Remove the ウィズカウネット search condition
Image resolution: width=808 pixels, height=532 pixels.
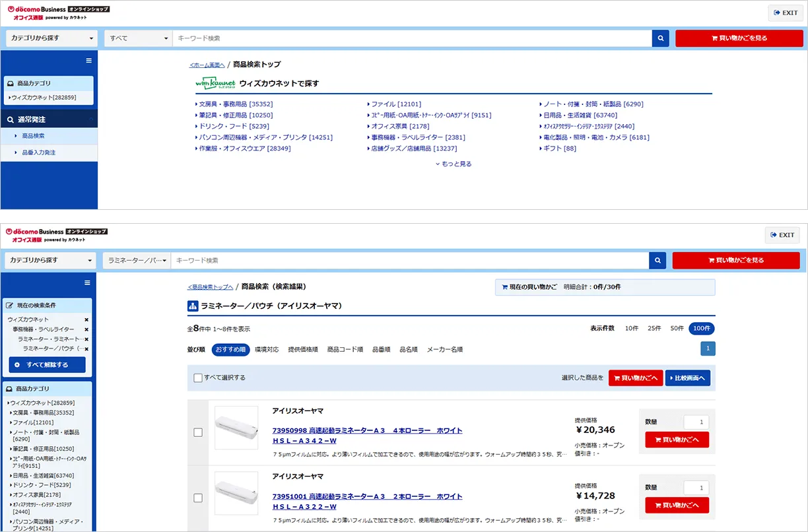click(86, 319)
